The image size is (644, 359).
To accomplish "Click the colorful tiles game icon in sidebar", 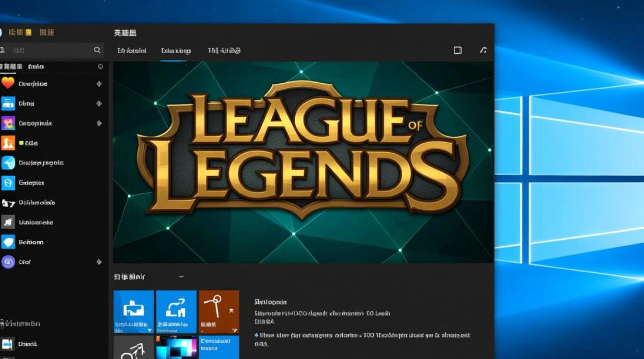I will tap(9, 123).
